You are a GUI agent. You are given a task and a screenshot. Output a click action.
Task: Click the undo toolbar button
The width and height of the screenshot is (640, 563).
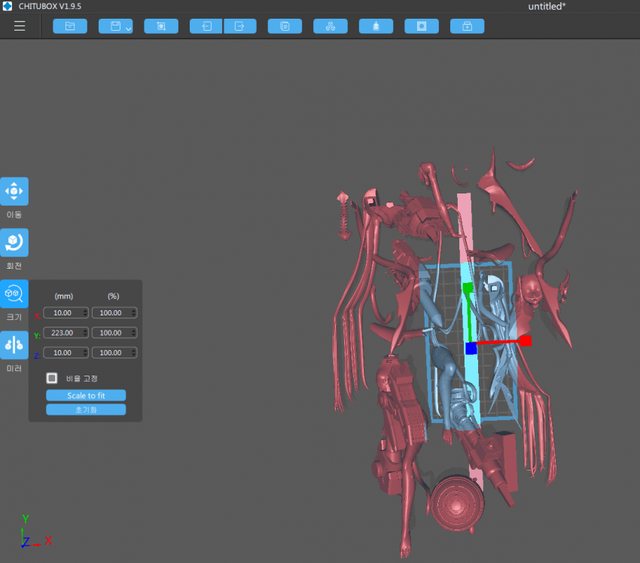[x=206, y=26]
